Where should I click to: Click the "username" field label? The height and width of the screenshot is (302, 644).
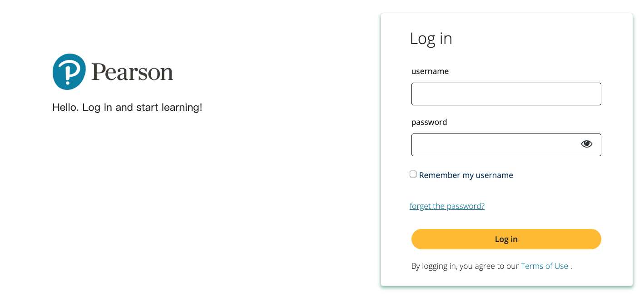click(430, 71)
